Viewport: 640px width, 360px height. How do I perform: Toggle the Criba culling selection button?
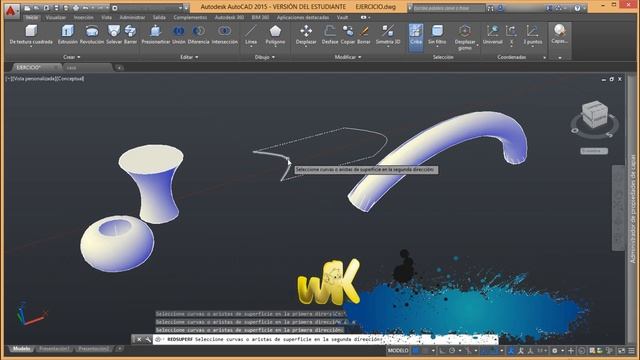pyautogui.click(x=416, y=37)
